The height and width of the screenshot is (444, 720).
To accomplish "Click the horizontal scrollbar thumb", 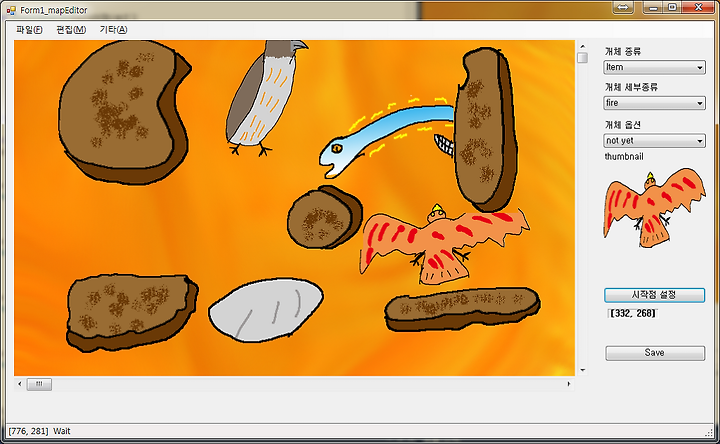I will click(x=39, y=384).
